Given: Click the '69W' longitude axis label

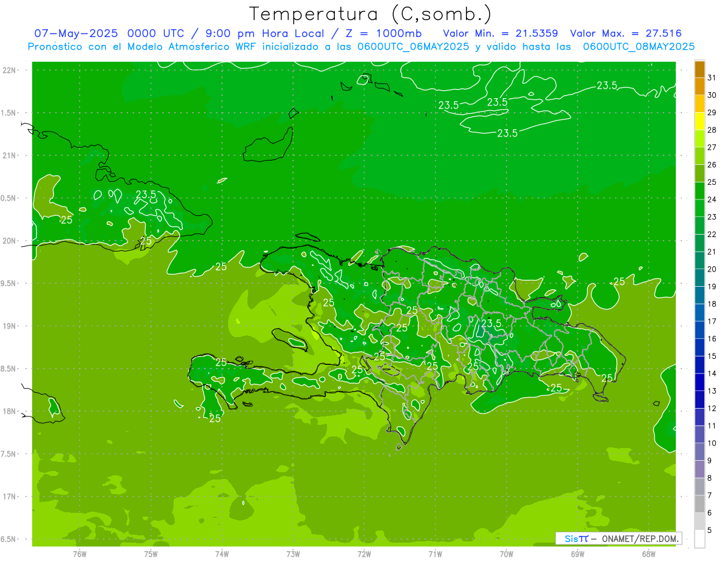Looking at the screenshot, I should (x=577, y=554).
